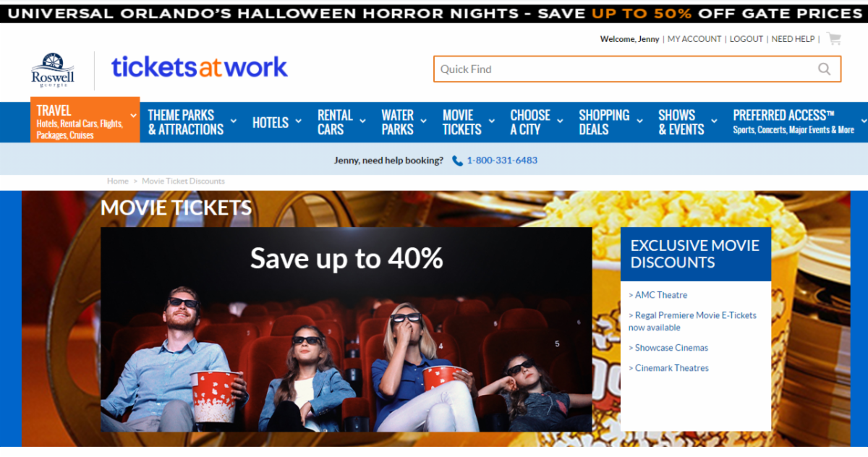This screenshot has height=457, width=868.
Task: Click the Logout link
Action: (746, 39)
